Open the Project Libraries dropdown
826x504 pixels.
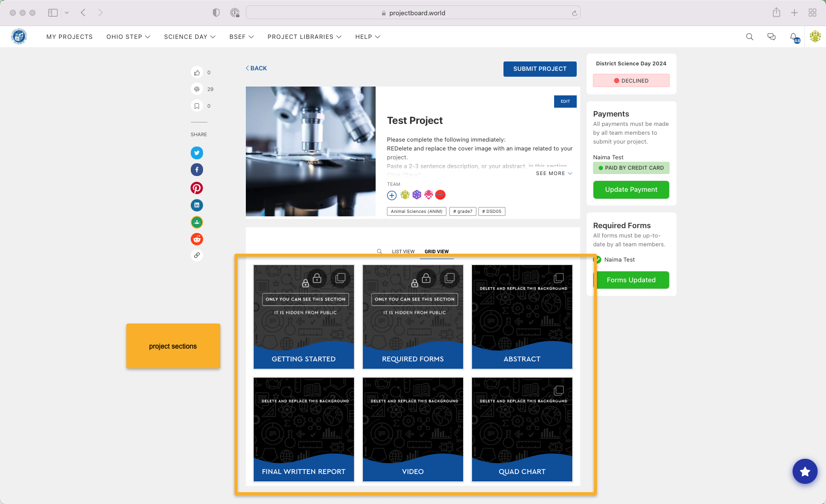point(304,37)
